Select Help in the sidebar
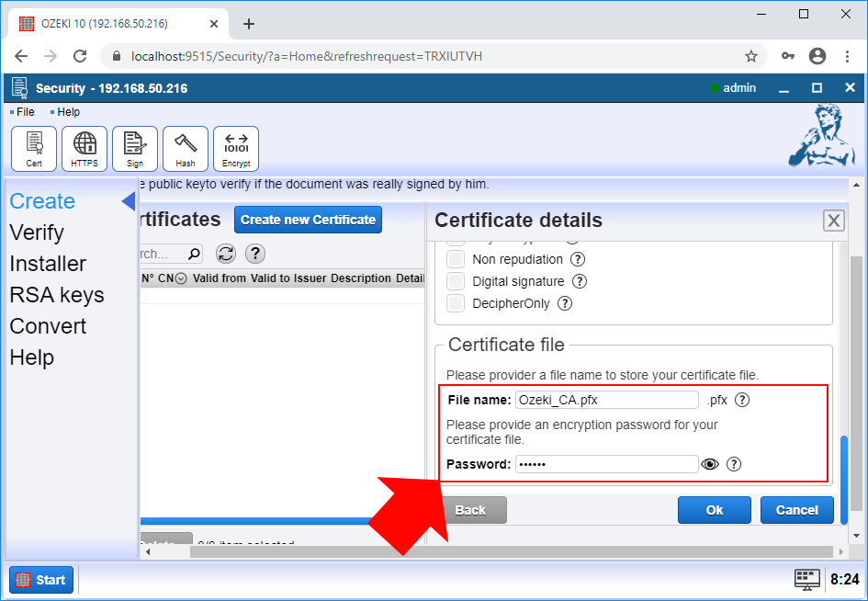The image size is (868, 601). pos(31,357)
